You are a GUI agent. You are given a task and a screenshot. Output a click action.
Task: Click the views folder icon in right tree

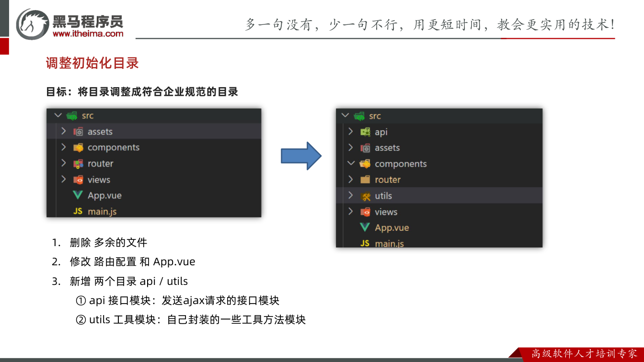point(365,212)
